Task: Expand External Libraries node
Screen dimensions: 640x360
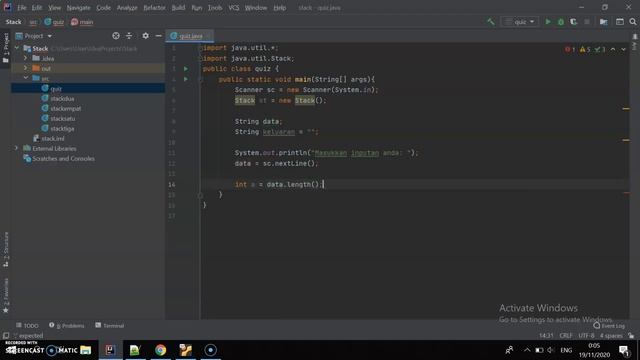Action: tap(17, 148)
